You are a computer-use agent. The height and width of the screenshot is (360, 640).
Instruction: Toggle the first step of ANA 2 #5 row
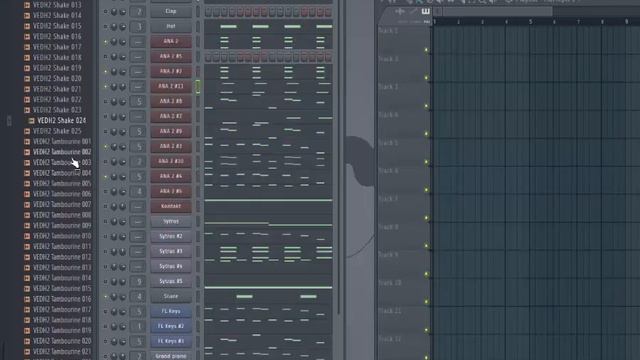coord(208,57)
